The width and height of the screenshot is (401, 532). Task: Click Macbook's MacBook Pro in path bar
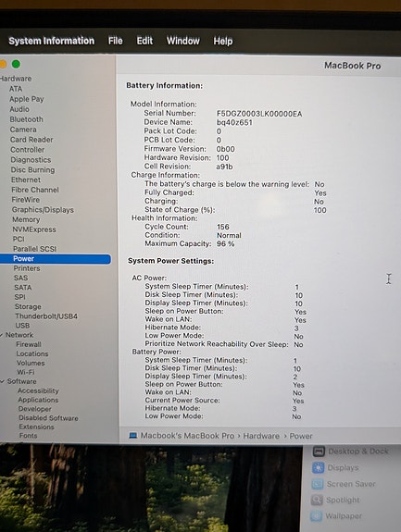[187, 436]
